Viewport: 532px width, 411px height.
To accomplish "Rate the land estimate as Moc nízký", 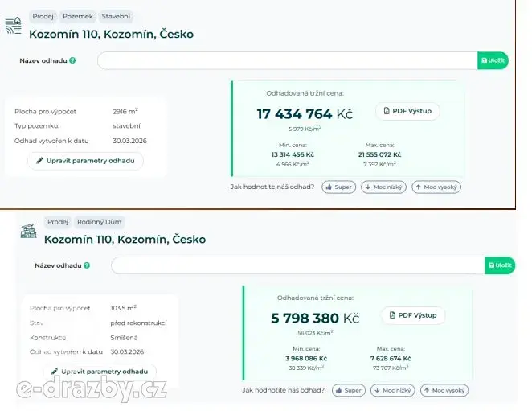I will (385, 187).
